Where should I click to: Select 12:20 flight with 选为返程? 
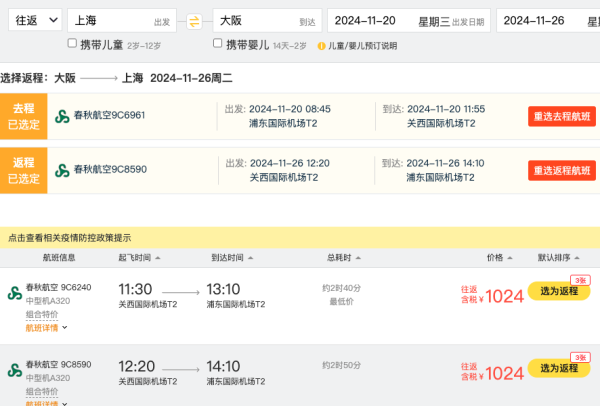559,368
